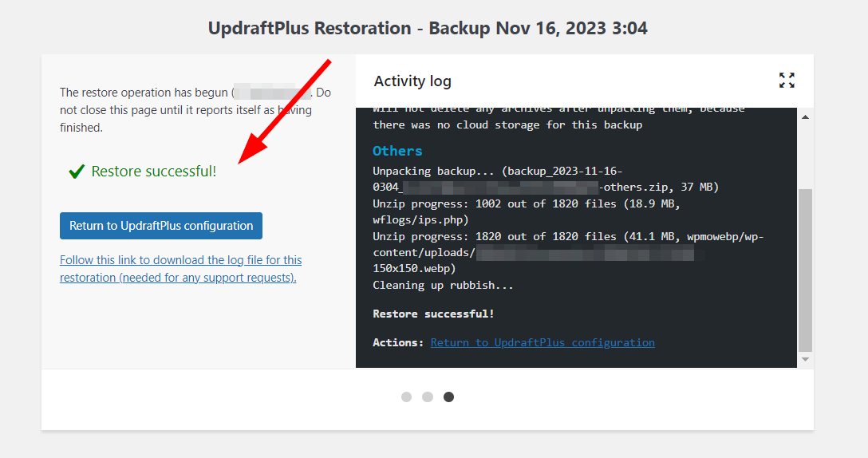Select the third active step dot
Image resolution: width=868 pixels, height=458 pixels.
coord(449,397)
